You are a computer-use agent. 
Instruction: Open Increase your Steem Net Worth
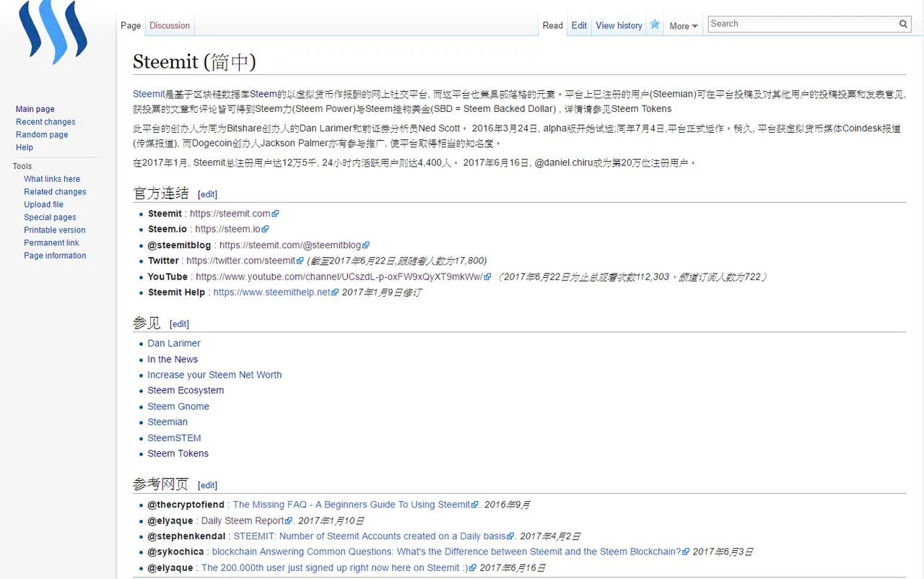coord(214,375)
